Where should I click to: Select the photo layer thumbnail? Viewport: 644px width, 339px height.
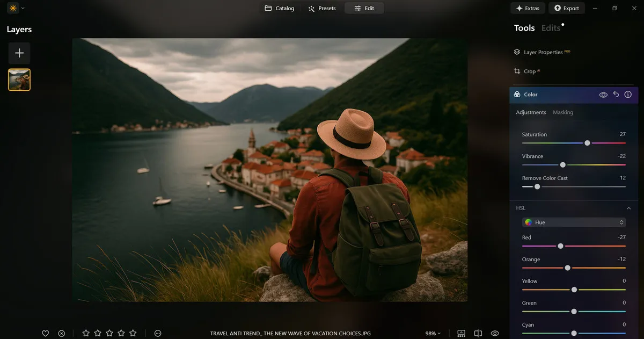click(19, 80)
